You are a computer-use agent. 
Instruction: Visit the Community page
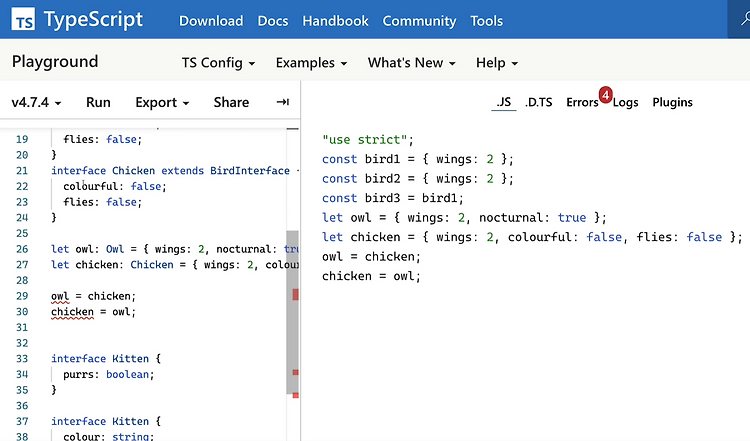pos(419,21)
